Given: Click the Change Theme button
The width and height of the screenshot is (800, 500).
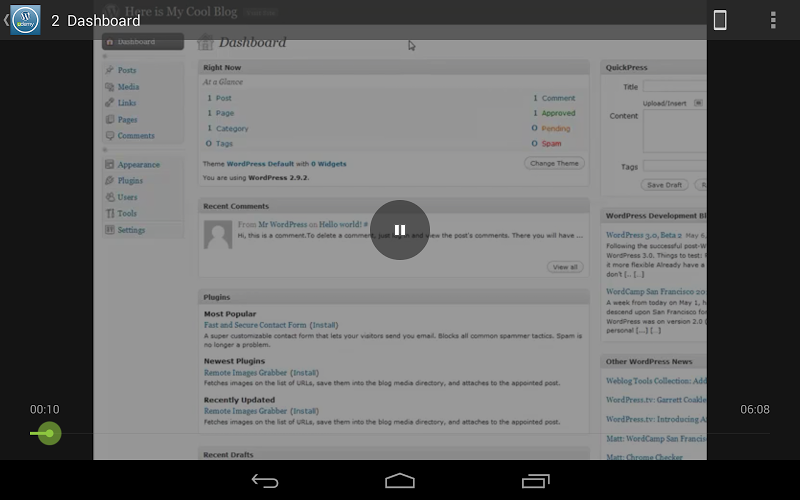Looking at the screenshot, I should (554, 163).
